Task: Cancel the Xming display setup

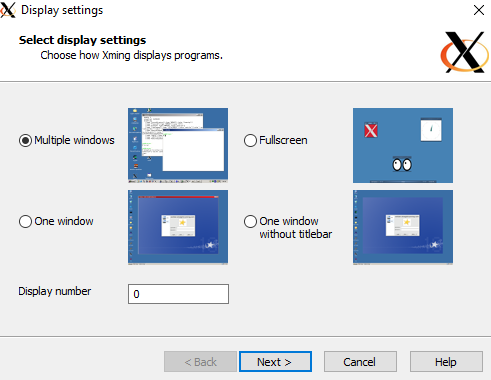Action: click(360, 361)
